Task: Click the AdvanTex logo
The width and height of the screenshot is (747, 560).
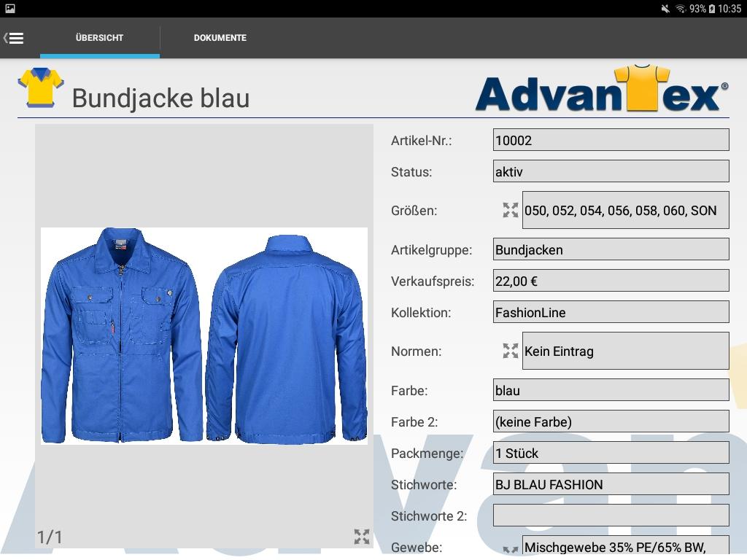Action: coord(602,89)
